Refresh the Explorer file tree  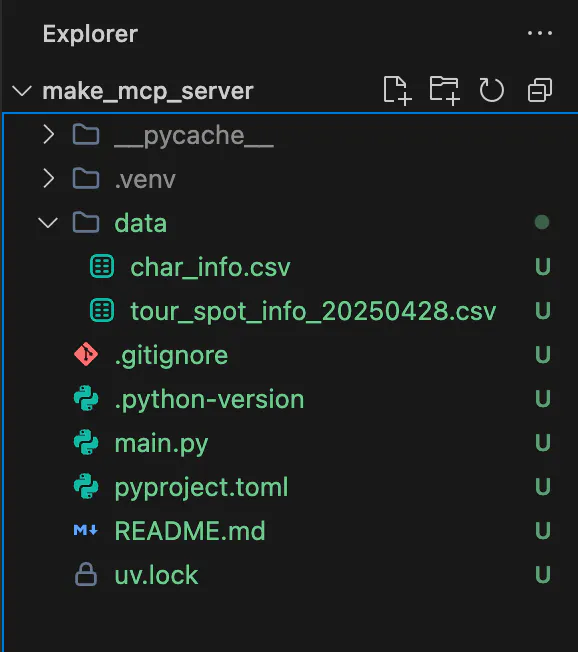pos(492,90)
